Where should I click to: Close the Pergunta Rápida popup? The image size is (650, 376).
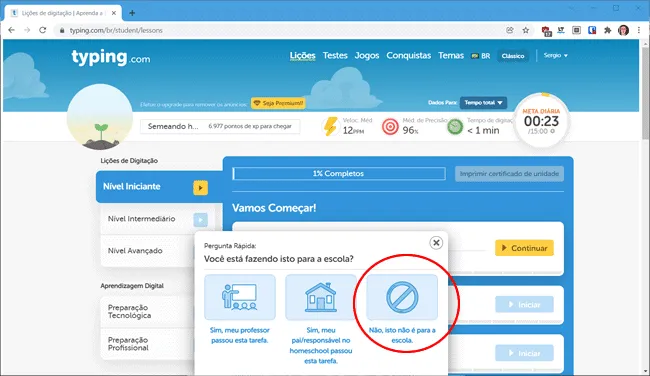click(x=436, y=243)
